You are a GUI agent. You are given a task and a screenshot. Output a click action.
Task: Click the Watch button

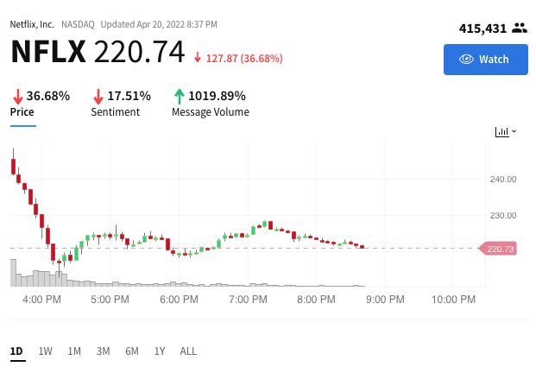click(485, 60)
